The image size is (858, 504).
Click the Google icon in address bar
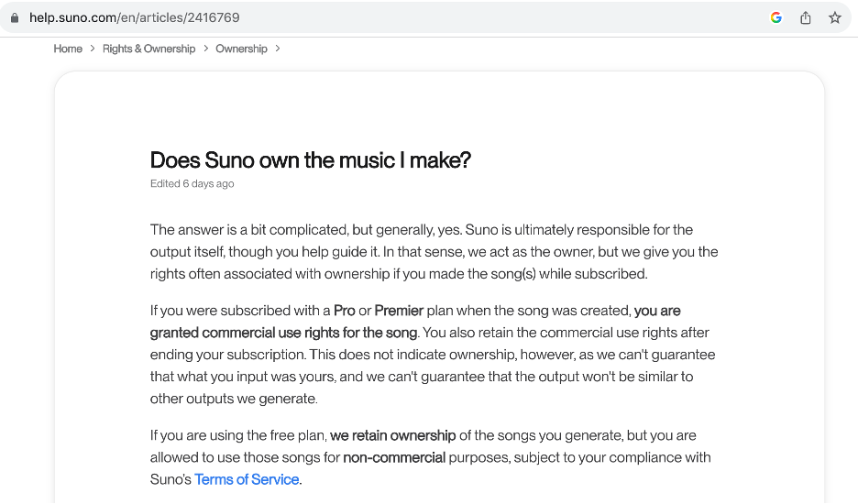tap(776, 17)
